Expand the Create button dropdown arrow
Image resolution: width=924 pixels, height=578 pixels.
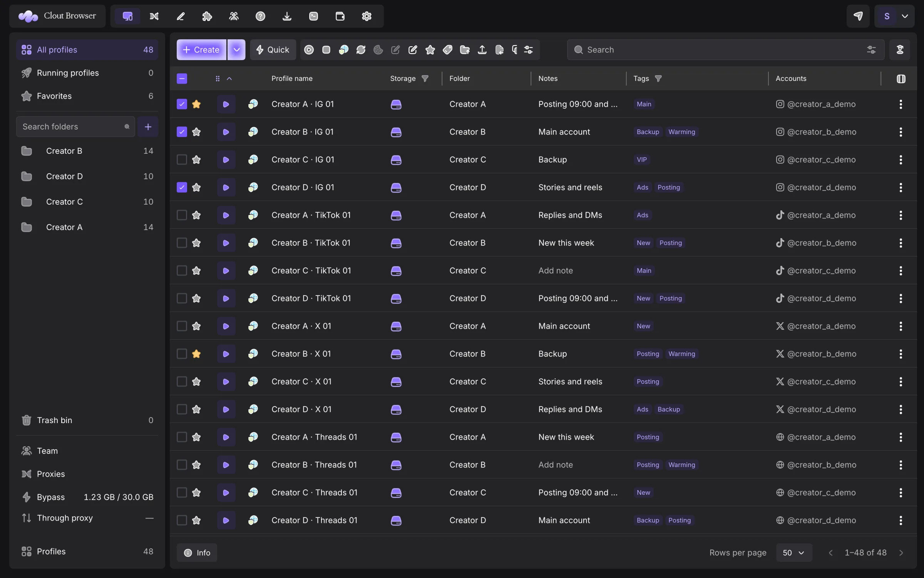[236, 50]
